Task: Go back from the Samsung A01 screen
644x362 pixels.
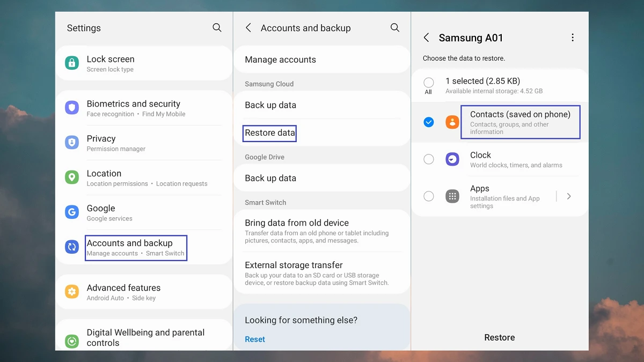Action: pyautogui.click(x=426, y=38)
